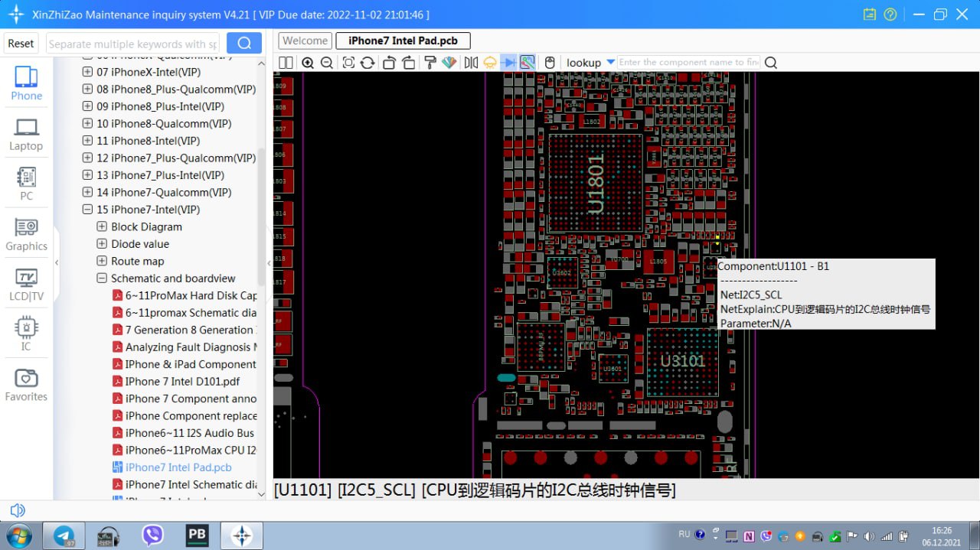Screen dimensions: 980x550
Task: Open the 7 Generation 8 Generation PDF
Action: [x=185, y=330]
